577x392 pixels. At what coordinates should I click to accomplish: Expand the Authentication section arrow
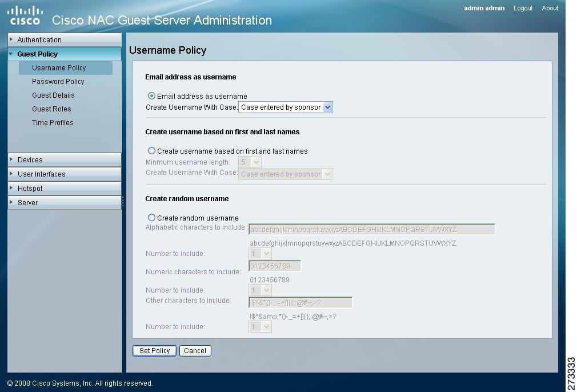[x=11, y=39]
